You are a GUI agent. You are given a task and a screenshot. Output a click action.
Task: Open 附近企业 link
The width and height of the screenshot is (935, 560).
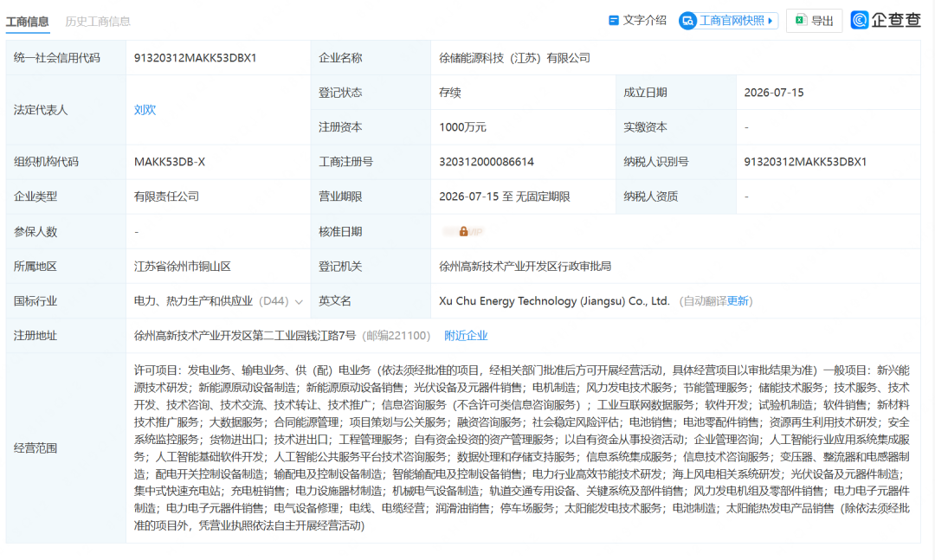[466, 336]
